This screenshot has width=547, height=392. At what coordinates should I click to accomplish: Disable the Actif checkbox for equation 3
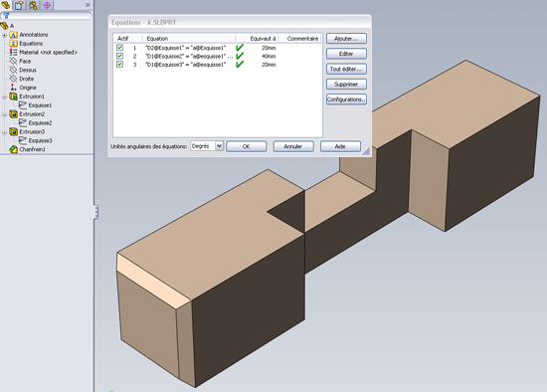pos(119,65)
